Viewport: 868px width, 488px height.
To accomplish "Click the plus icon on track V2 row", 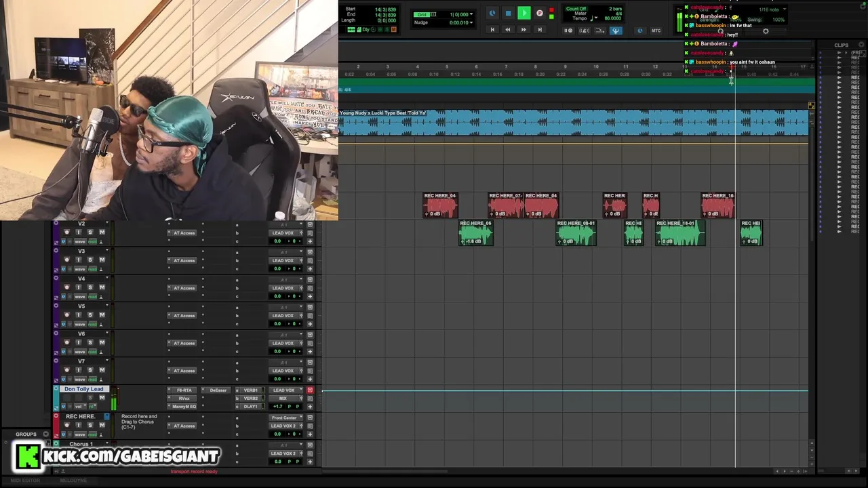I will [x=310, y=241].
